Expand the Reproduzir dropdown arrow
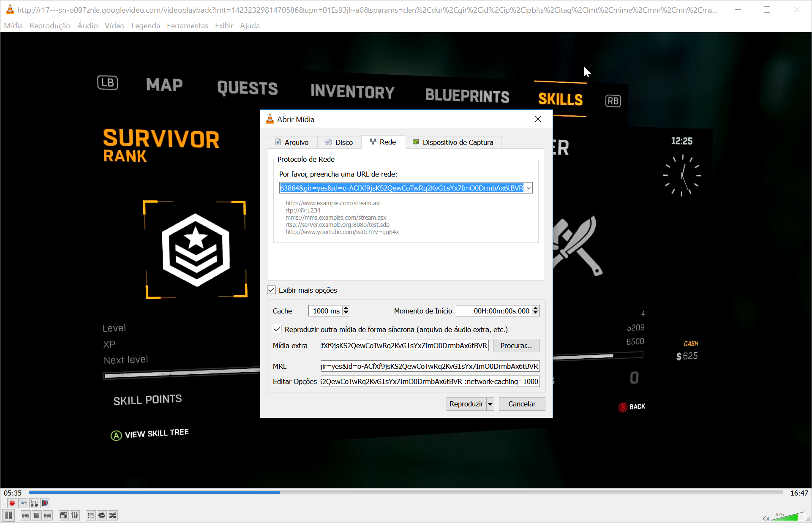 (490, 404)
